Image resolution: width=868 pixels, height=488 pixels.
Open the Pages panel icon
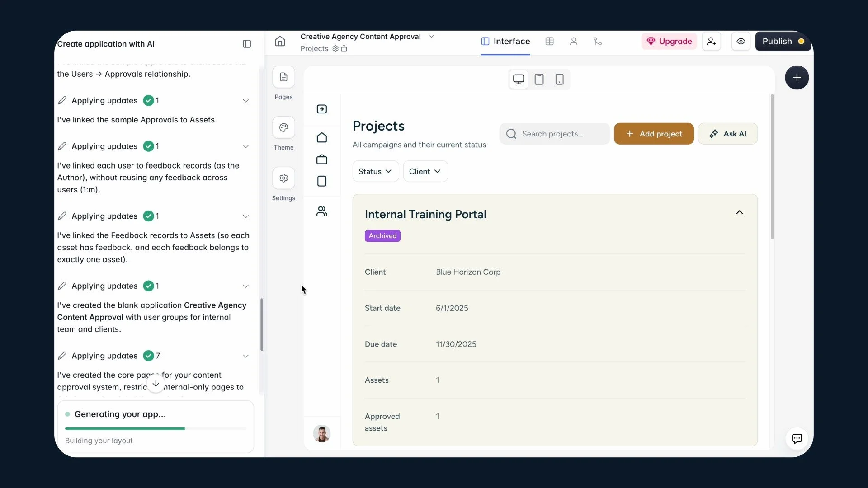click(x=283, y=77)
